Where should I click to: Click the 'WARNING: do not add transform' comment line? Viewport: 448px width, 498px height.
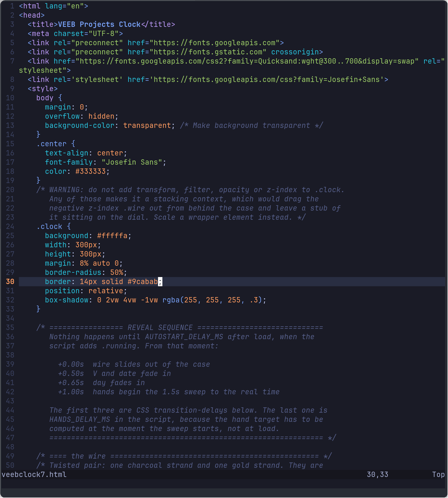[x=190, y=190]
